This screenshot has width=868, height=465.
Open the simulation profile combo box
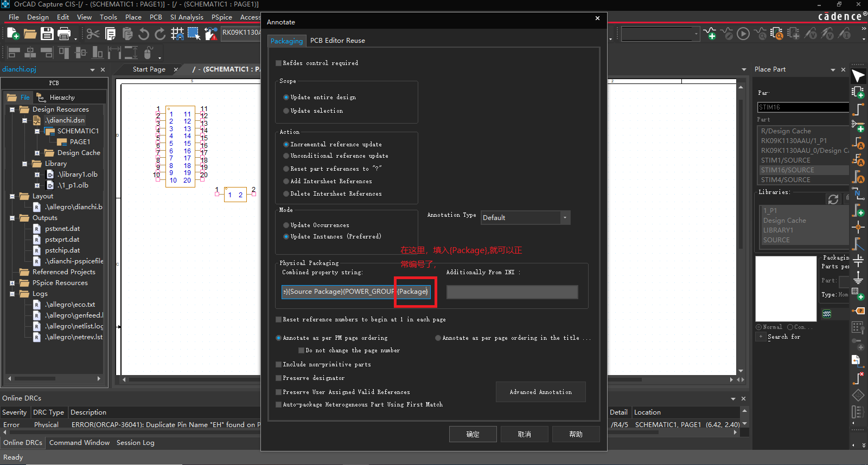point(660,34)
